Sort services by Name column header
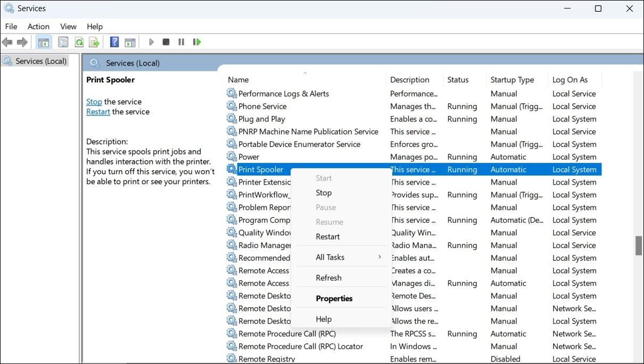The height and width of the screenshot is (364, 644). point(238,80)
